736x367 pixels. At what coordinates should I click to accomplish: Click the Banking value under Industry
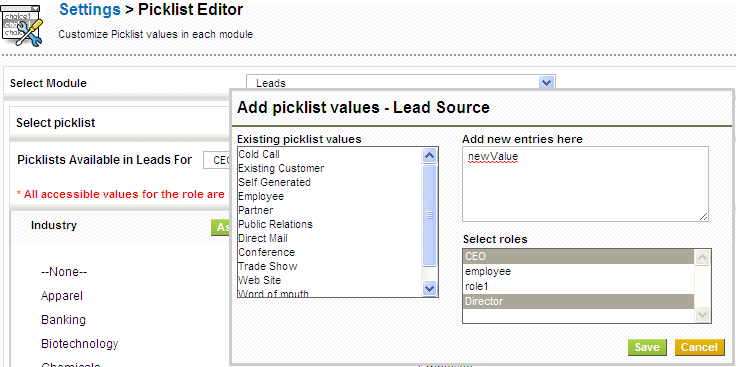(63, 320)
